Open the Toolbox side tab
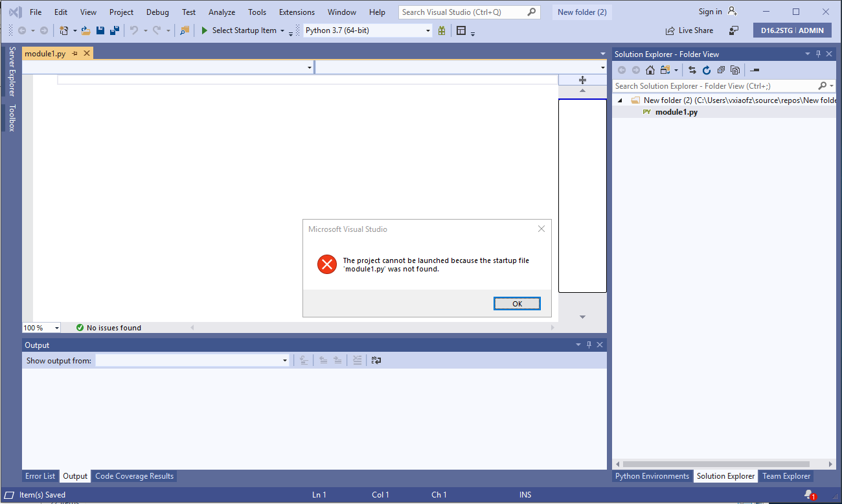Screen dimensions: 842x504 (11, 118)
